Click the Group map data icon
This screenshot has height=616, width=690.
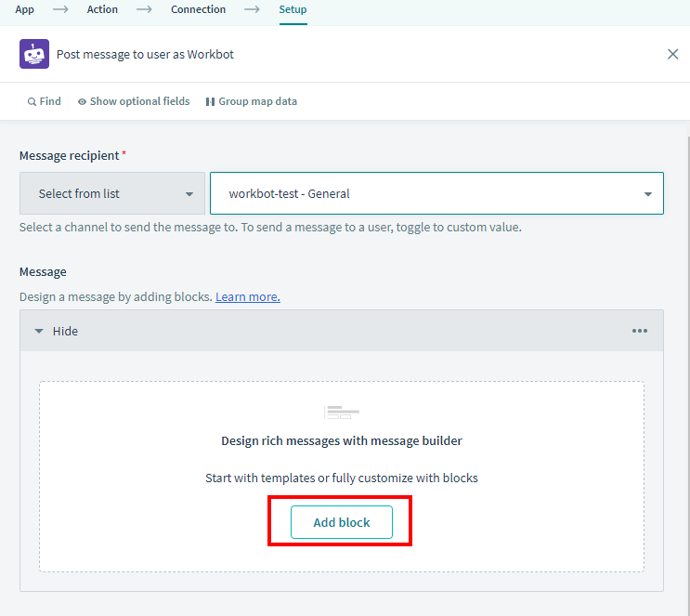(210, 101)
